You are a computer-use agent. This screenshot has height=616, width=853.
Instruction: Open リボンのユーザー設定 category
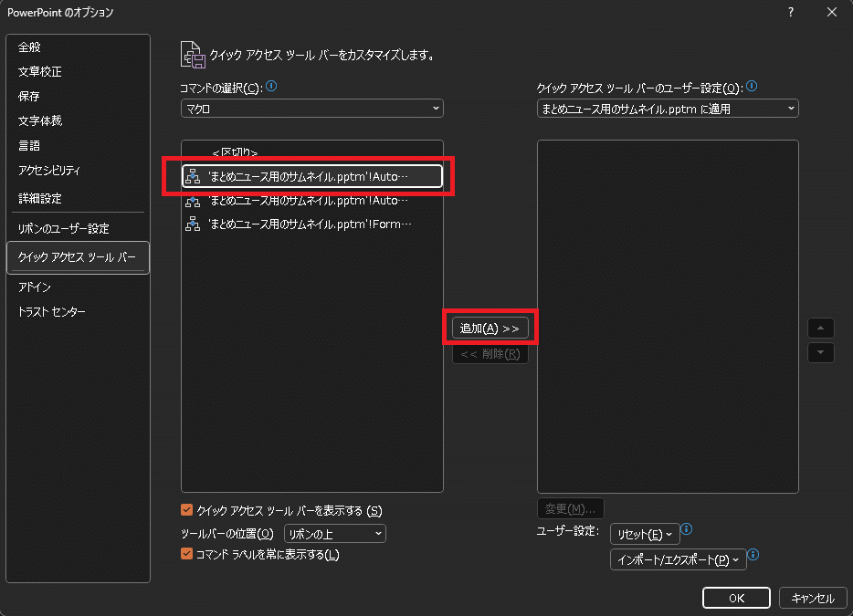(x=78, y=229)
